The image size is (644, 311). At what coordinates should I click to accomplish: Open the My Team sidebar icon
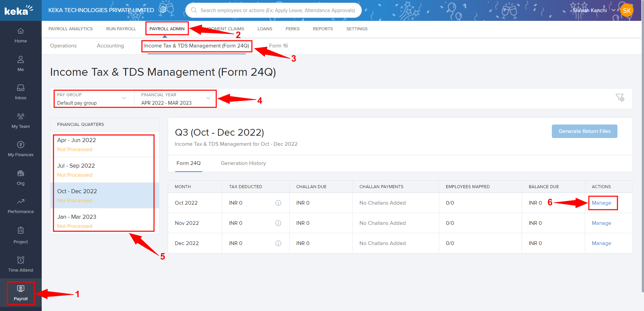(21, 116)
